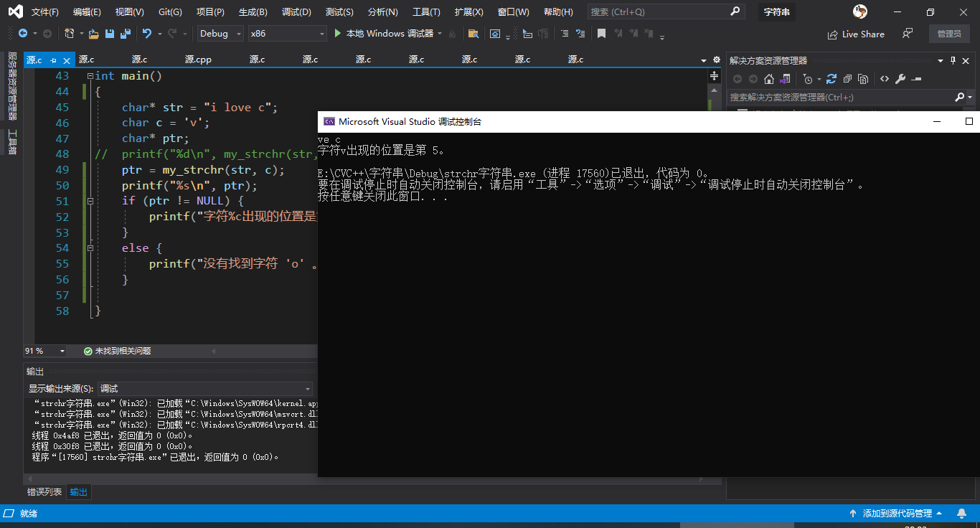Open the 调试(D) menu
This screenshot has width=980, height=528.
click(296, 12)
